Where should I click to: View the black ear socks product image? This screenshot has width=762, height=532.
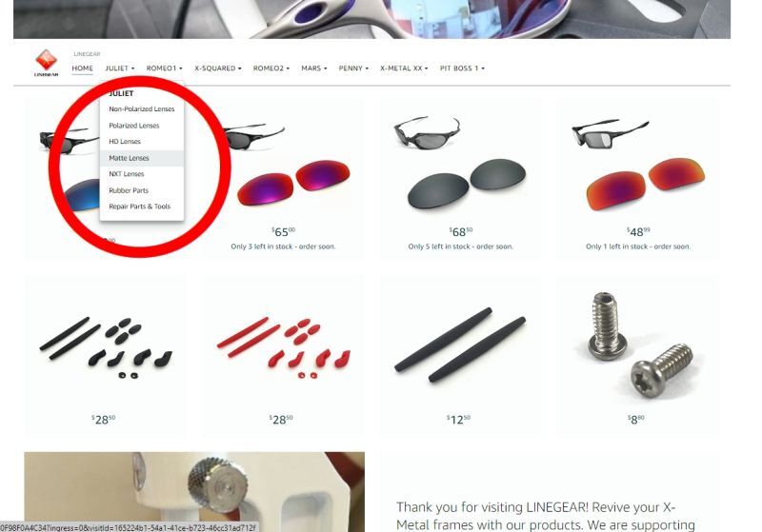point(460,345)
